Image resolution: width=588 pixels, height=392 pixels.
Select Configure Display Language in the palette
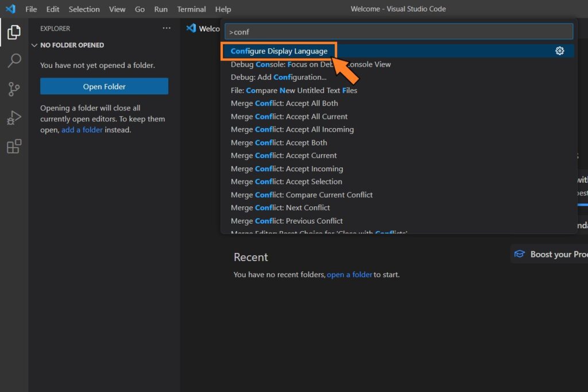[279, 51]
